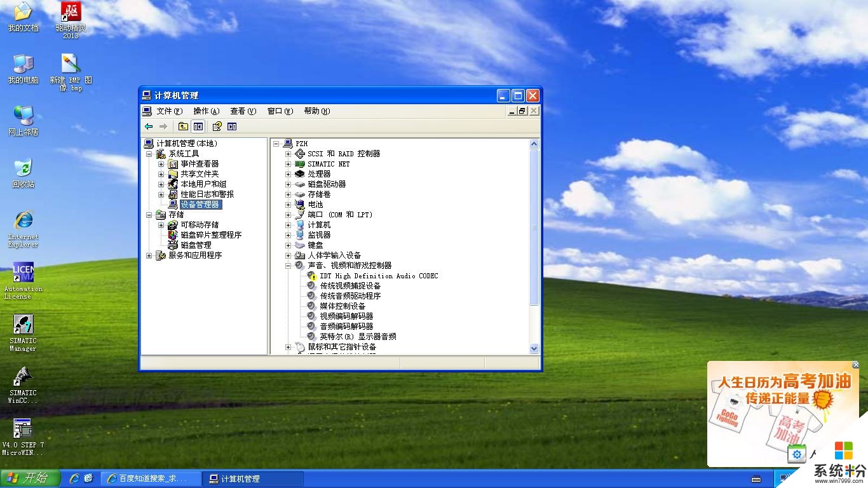The image size is (868, 488).
Task: Expand the 事件查看器 node
Action: pos(161,164)
